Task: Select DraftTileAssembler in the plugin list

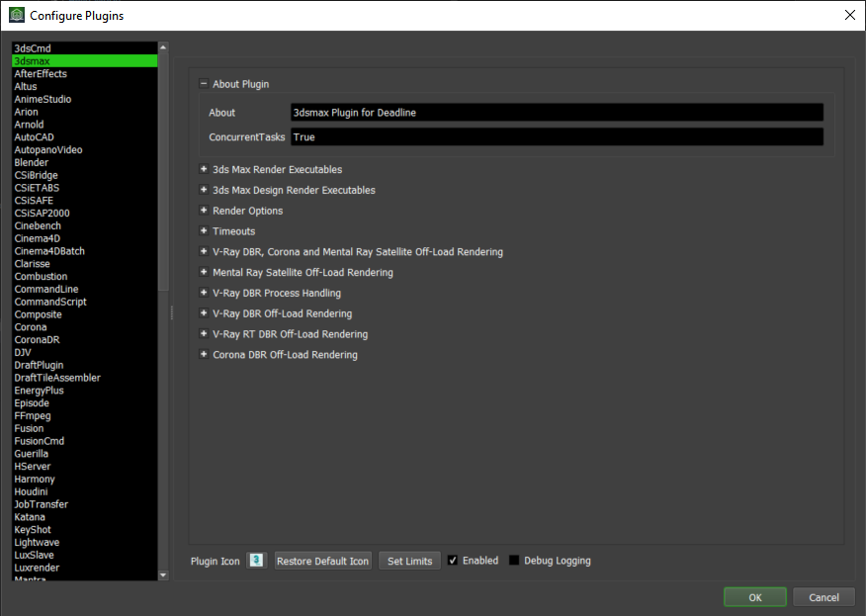Action: click(84, 378)
